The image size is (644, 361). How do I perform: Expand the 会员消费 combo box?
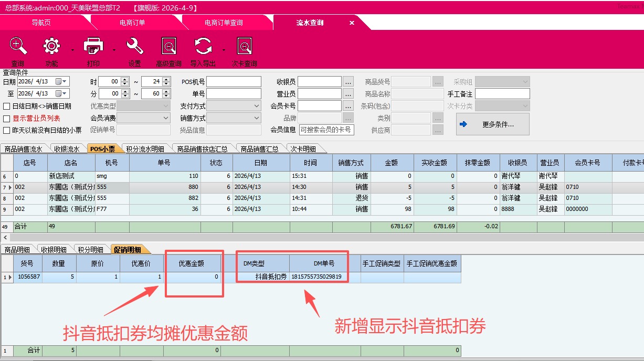point(166,118)
